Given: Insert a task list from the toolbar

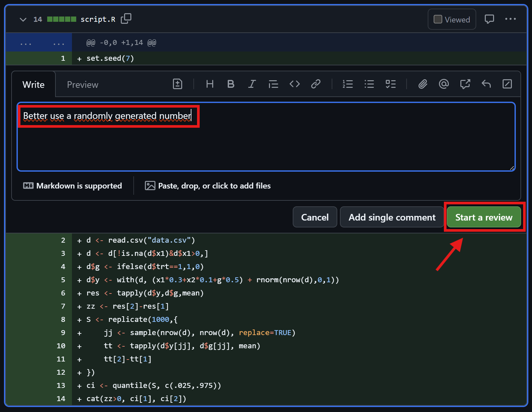Looking at the screenshot, I should click(390, 84).
